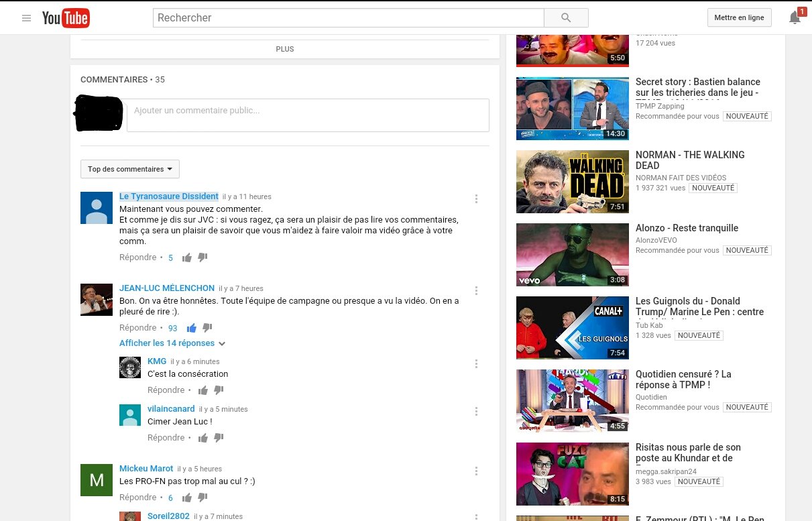
Task: Reply to vilaincanard's comment
Action: point(166,438)
